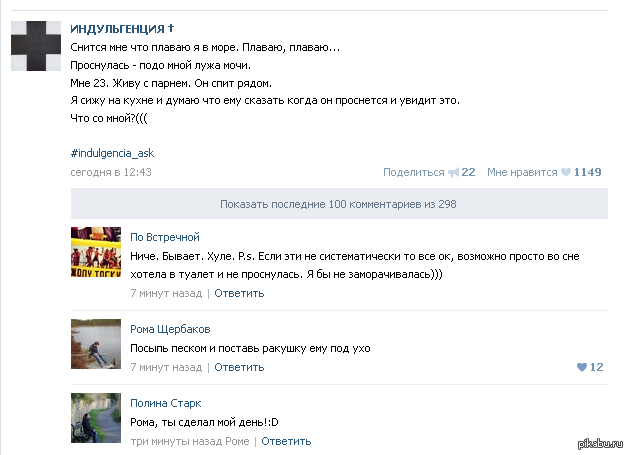The image size is (628, 455).
Task: Click the 12 likes count on Рома's comment
Action: coord(597,367)
